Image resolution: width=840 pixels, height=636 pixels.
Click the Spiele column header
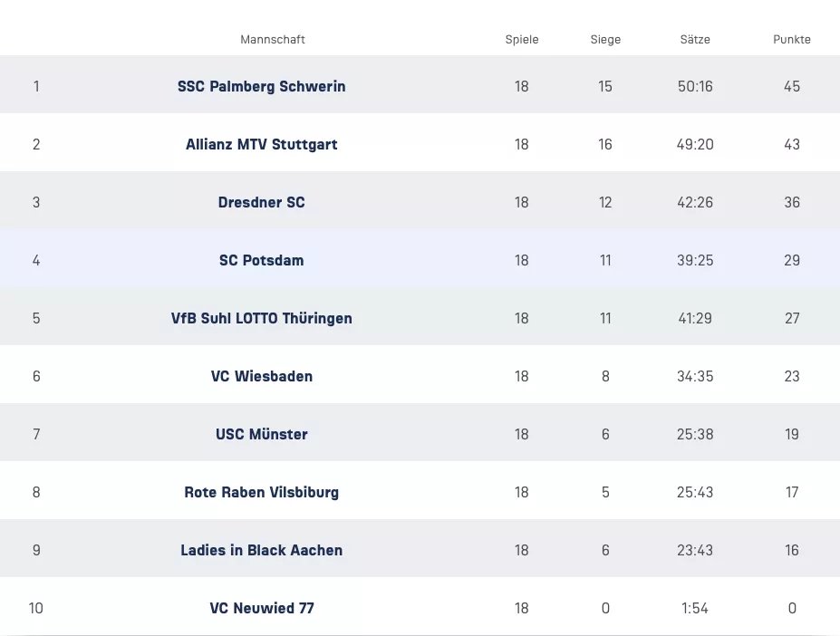click(522, 39)
